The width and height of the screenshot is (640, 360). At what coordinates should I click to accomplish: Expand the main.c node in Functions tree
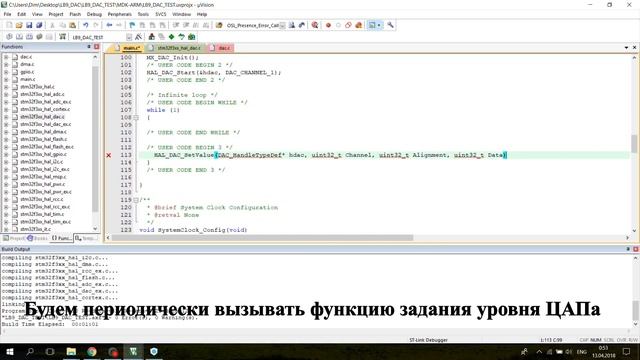(x=6, y=80)
